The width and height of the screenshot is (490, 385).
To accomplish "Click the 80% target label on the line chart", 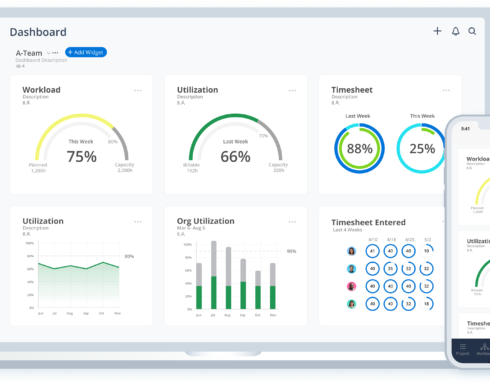I will [x=129, y=256].
